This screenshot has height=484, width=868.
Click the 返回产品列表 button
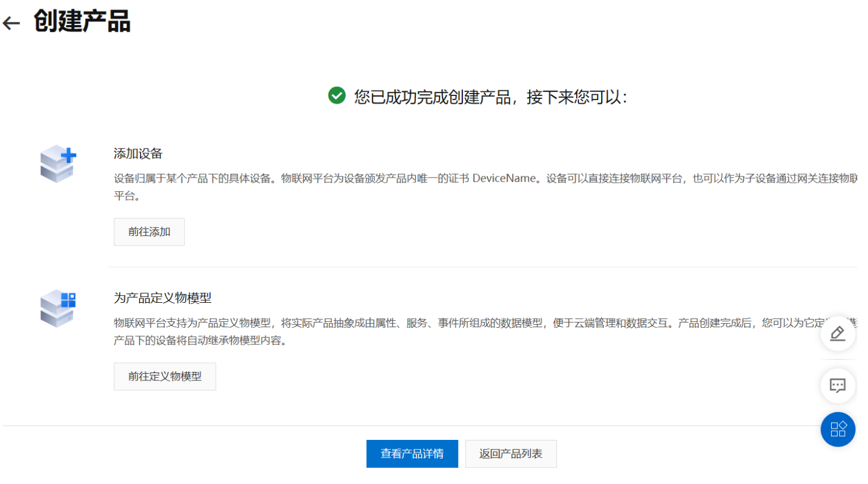pyautogui.click(x=511, y=454)
